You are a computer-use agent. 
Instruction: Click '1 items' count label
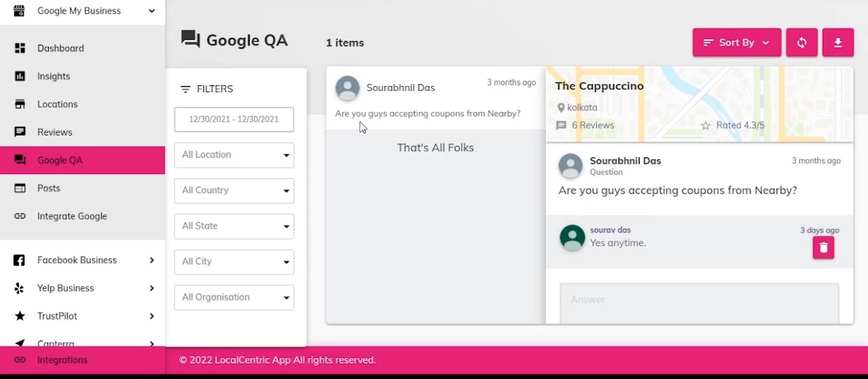345,43
